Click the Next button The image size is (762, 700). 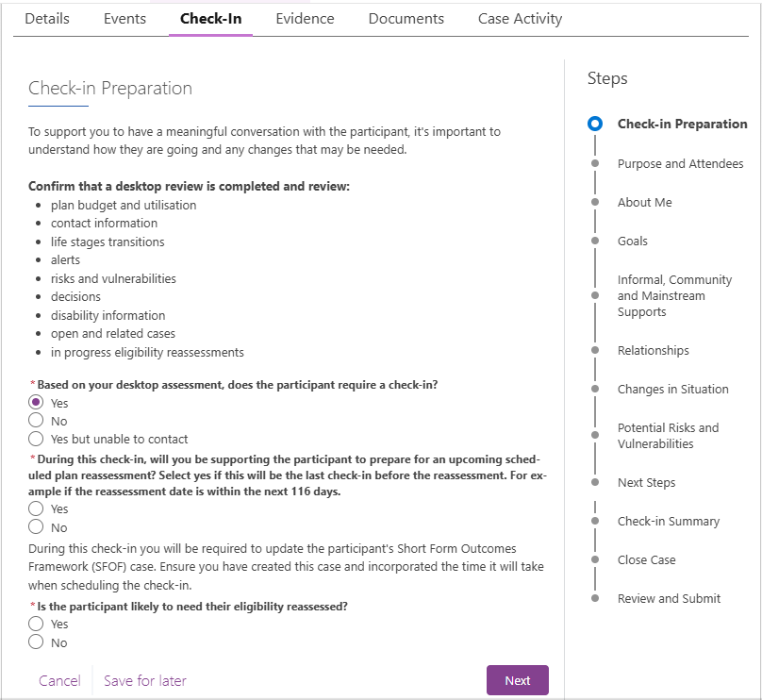click(517, 680)
